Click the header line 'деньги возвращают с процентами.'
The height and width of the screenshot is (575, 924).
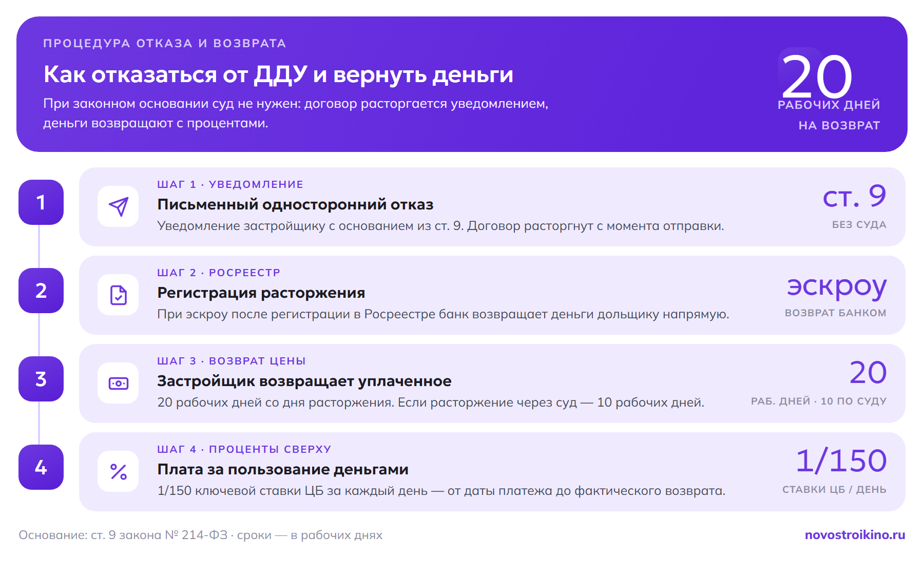click(156, 123)
